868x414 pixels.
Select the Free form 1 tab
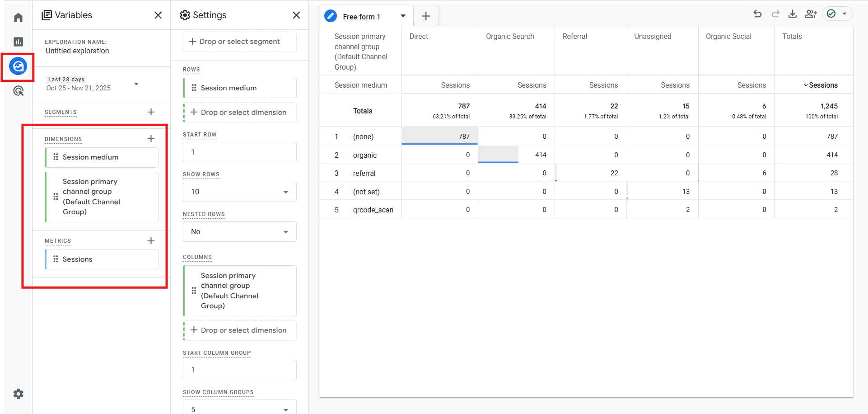point(364,16)
